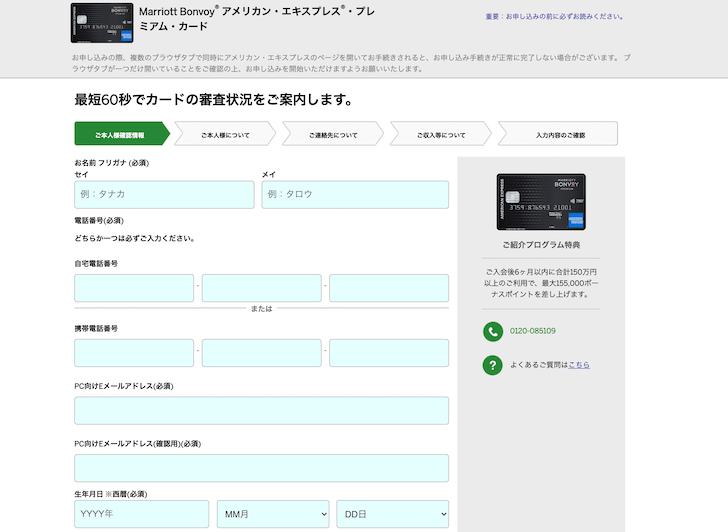Click the first mobile phone number box
The height and width of the screenshot is (532, 728).
tap(134, 353)
